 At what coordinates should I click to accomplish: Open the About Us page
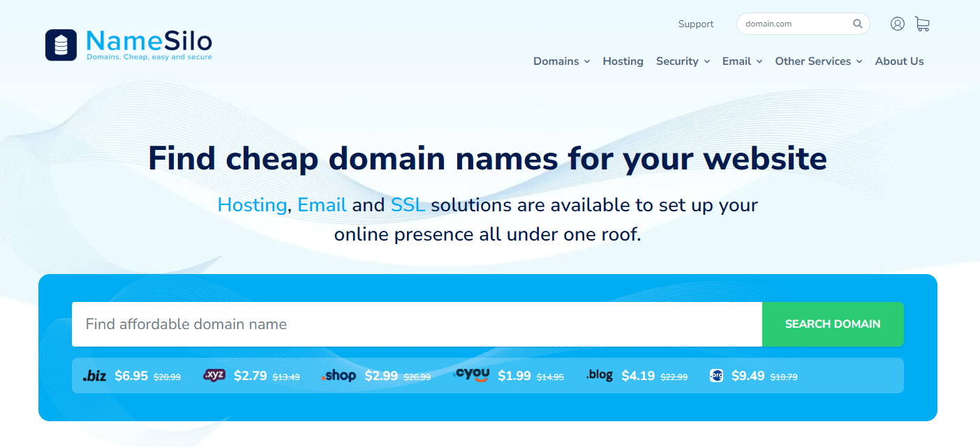pos(899,61)
